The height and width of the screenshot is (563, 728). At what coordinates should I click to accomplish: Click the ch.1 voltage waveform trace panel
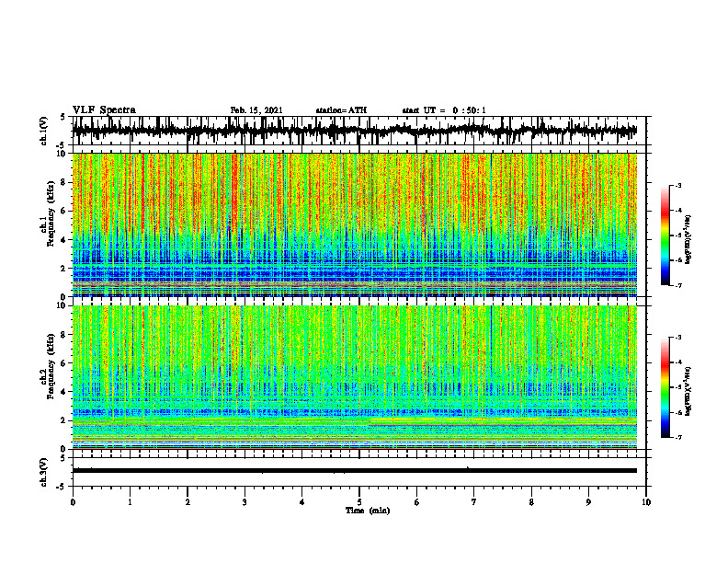click(359, 131)
